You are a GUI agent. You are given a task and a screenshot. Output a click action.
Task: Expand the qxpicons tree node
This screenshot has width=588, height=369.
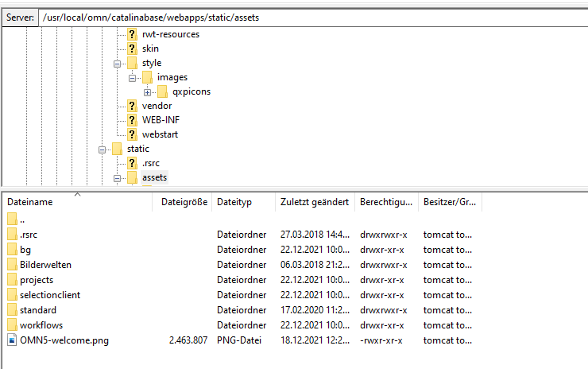pos(147,91)
